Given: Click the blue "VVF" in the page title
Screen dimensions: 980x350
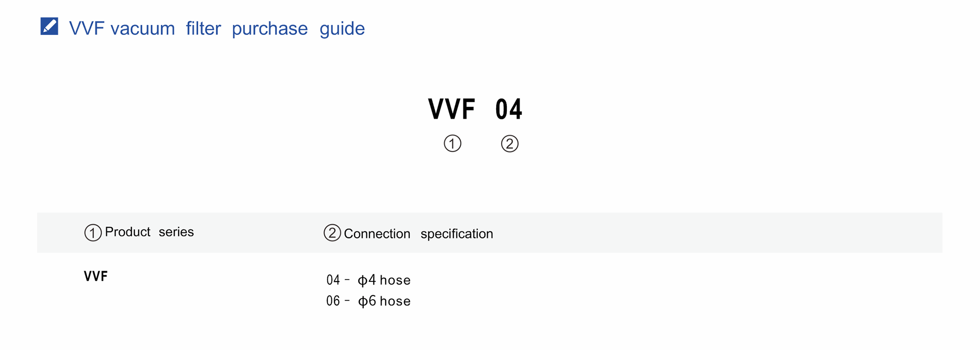Looking at the screenshot, I should click(x=86, y=28).
